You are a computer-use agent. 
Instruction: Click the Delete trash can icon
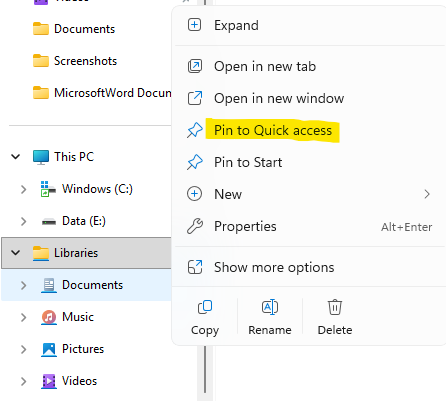335,307
